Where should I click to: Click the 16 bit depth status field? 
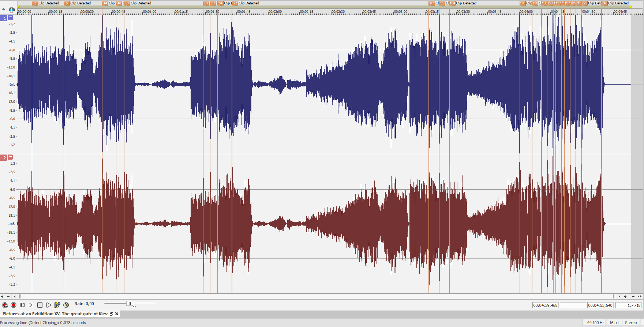[x=614, y=323]
